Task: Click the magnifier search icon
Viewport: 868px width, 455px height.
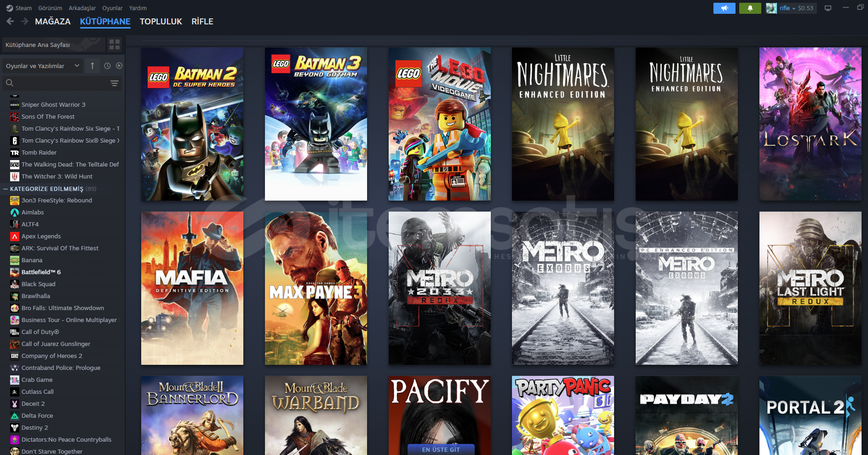Action: [10, 83]
